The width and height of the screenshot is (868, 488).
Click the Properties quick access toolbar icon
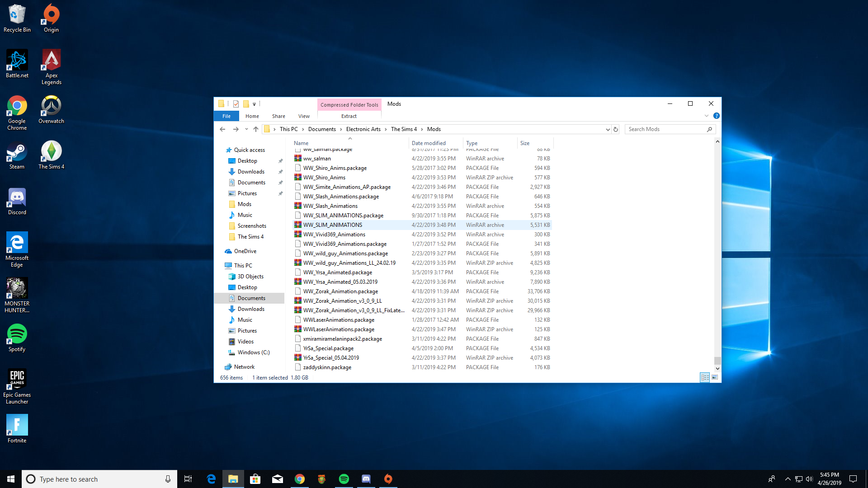click(x=236, y=104)
